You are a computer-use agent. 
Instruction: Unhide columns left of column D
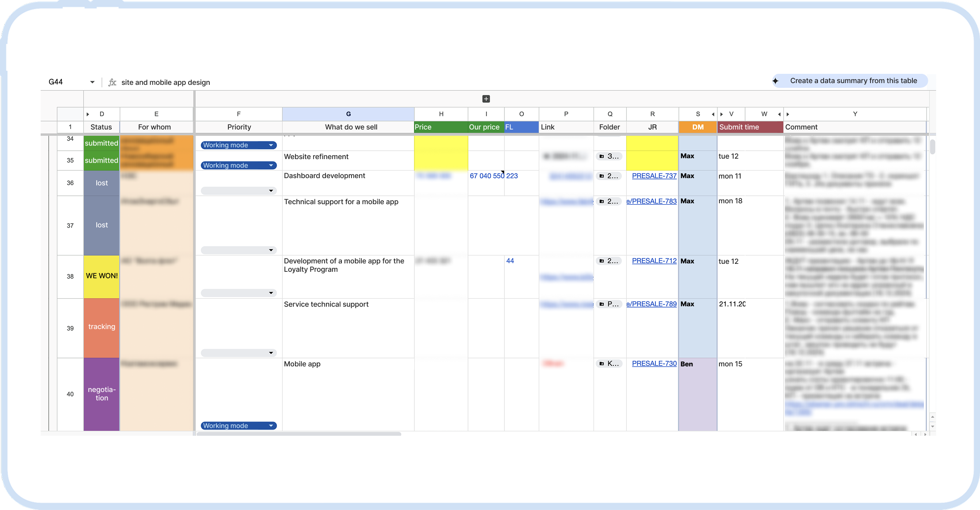pos(88,114)
